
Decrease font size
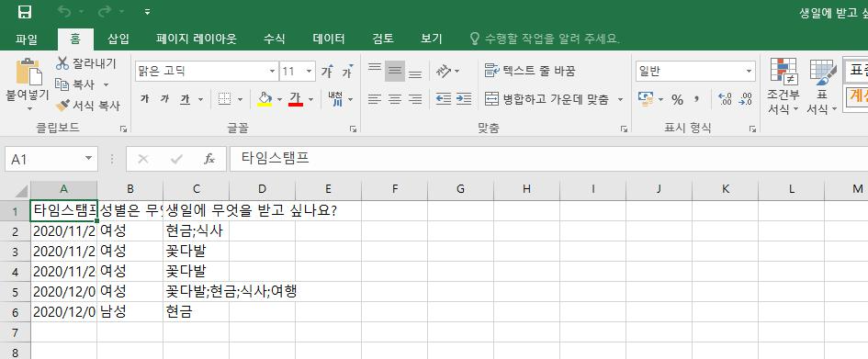(x=347, y=72)
